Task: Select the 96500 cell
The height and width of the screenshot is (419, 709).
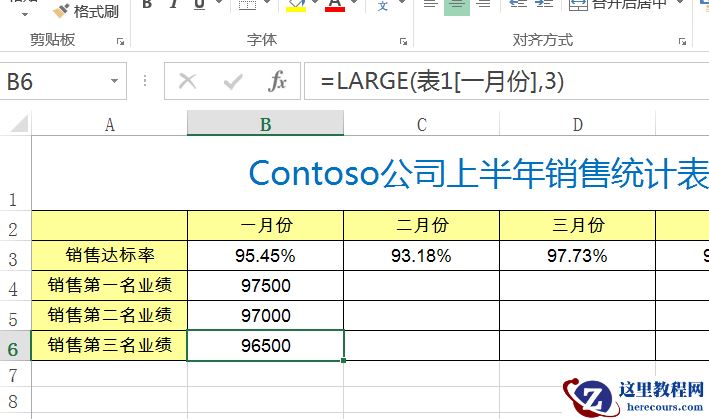Action: point(265,346)
